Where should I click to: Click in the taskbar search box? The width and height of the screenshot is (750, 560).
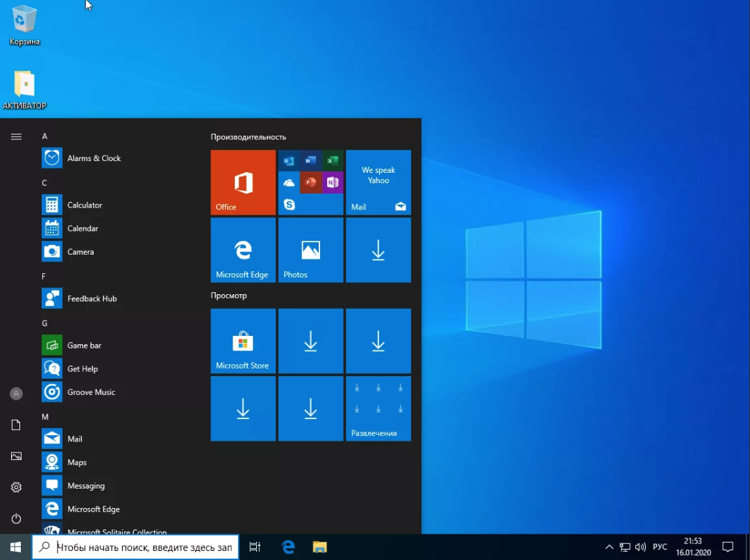tap(135, 547)
